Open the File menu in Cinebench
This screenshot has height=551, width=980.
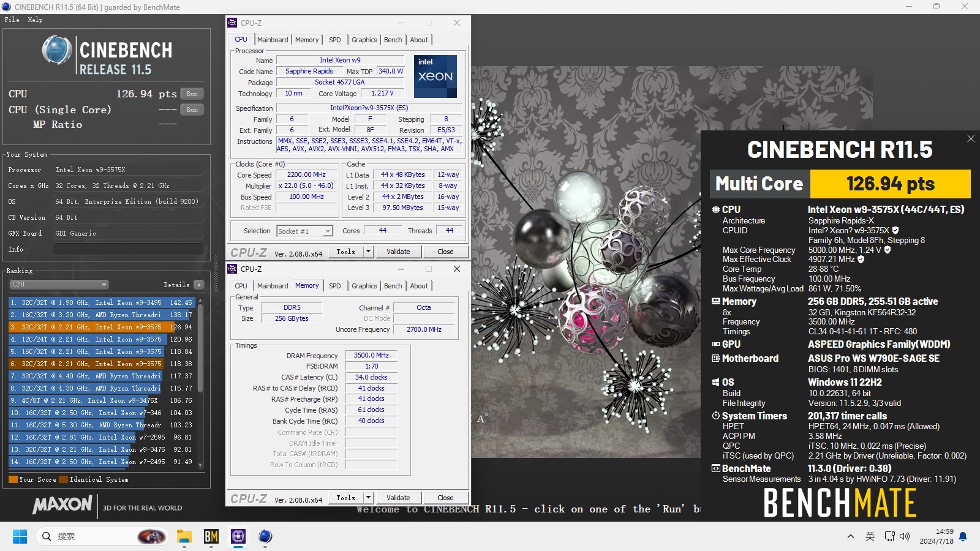point(12,20)
